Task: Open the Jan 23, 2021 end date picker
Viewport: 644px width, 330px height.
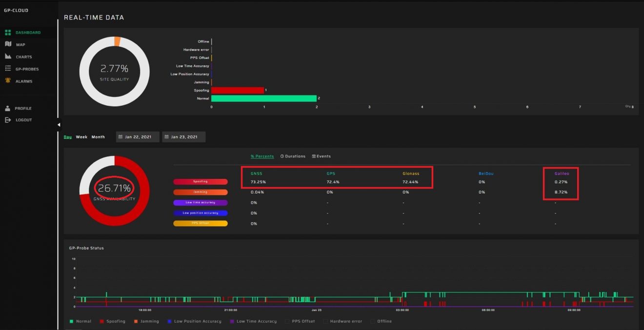Action: point(184,137)
